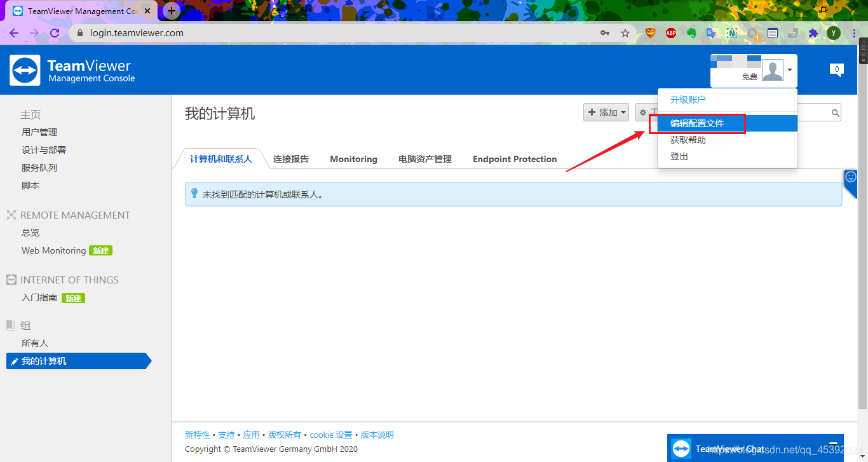Open the Extensions puzzle piece menu

[813, 33]
